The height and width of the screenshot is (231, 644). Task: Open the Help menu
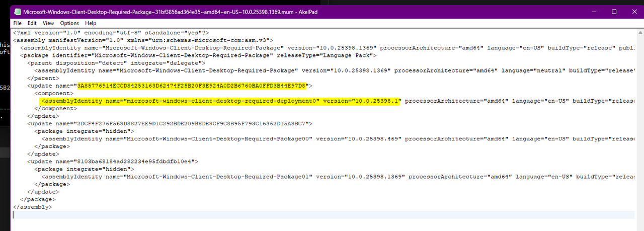91,23
